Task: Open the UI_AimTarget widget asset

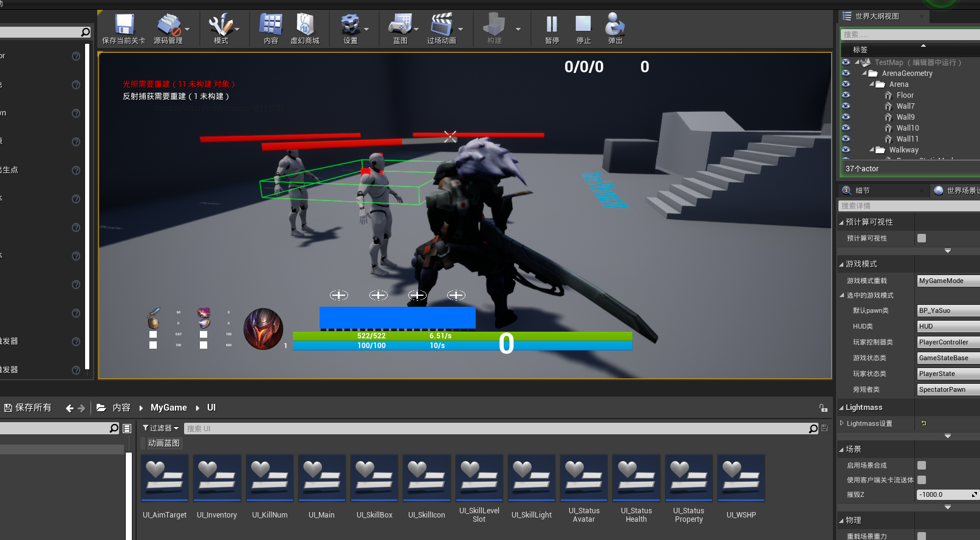Action: coord(165,478)
